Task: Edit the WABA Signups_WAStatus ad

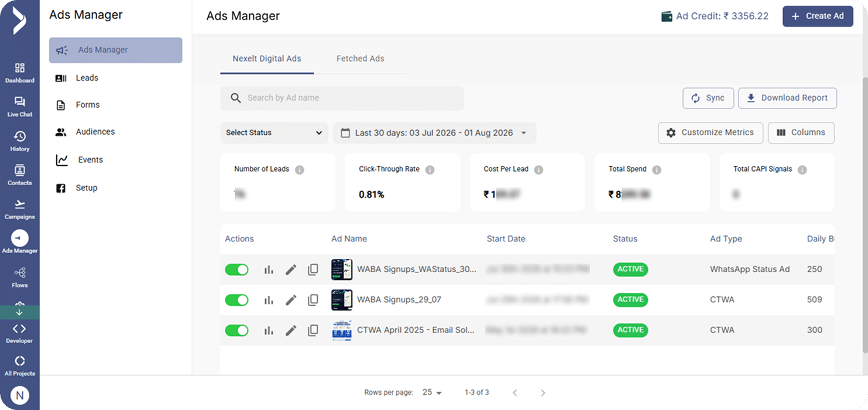Action: 291,269
